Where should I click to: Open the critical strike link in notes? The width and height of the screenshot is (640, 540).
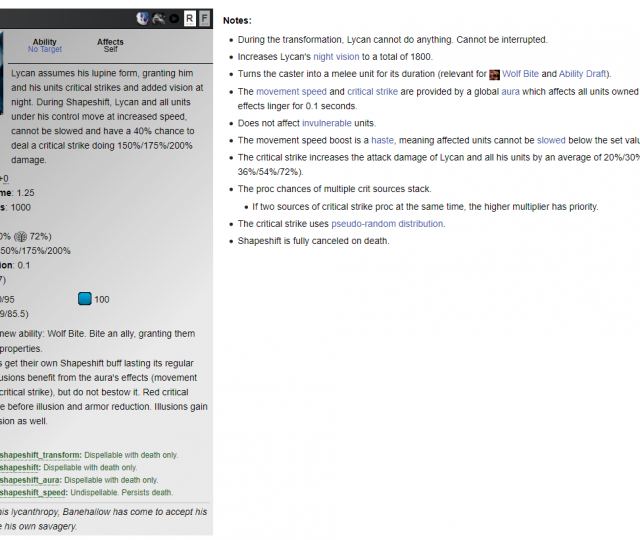[373, 92]
